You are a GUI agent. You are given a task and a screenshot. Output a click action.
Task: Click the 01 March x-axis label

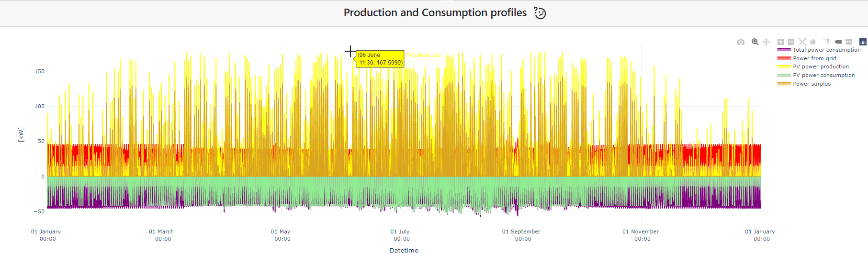click(x=161, y=235)
